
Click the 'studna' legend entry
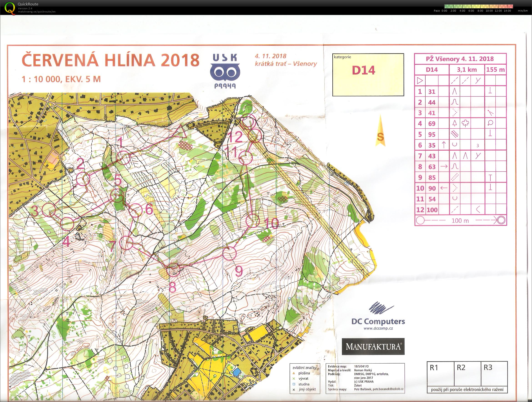(304, 384)
